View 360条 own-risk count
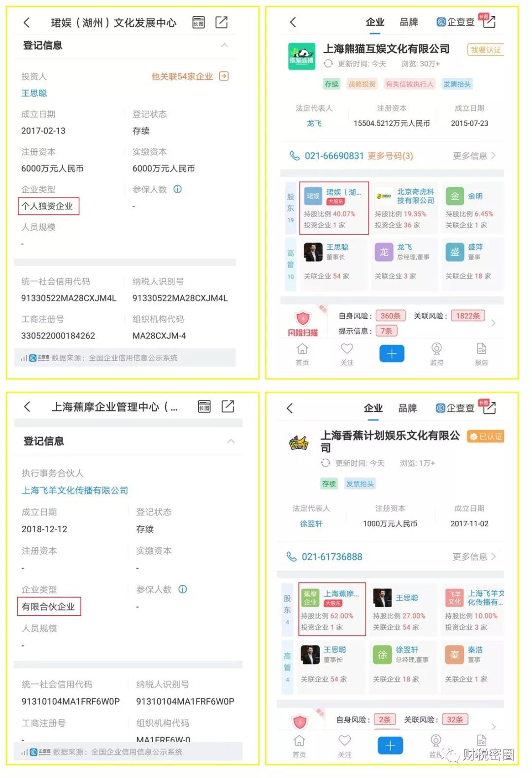 pos(391,316)
